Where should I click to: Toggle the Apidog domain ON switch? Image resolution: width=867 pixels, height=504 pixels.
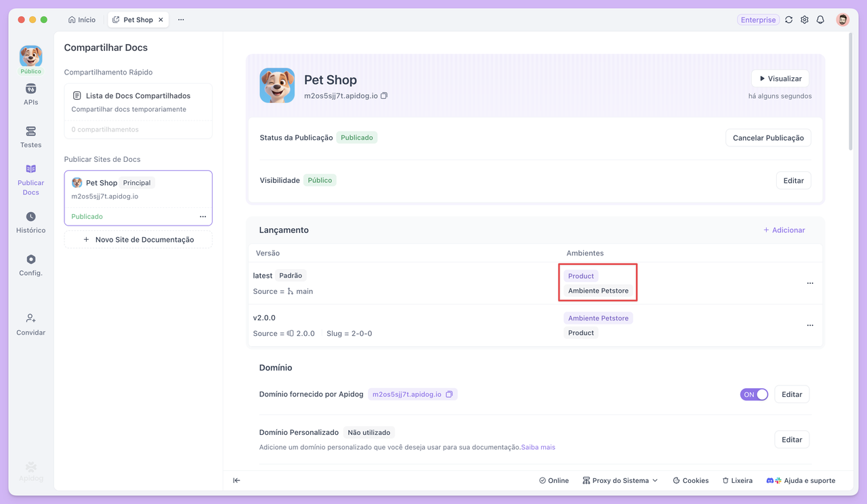click(754, 394)
